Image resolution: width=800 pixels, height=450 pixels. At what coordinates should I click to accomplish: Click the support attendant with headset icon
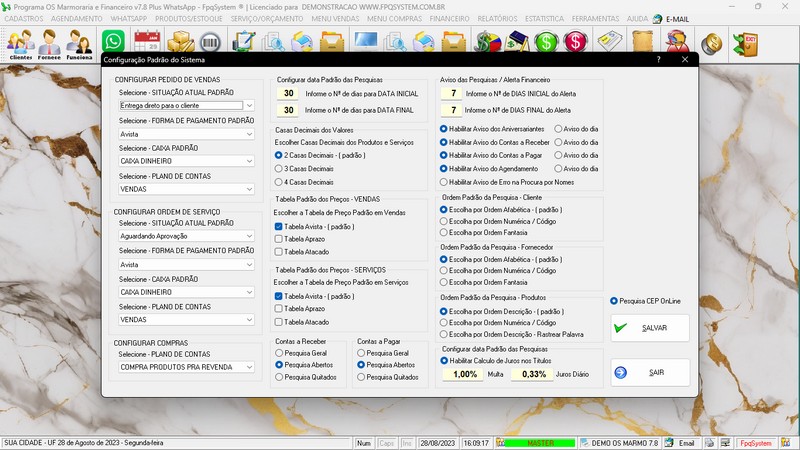(677, 41)
